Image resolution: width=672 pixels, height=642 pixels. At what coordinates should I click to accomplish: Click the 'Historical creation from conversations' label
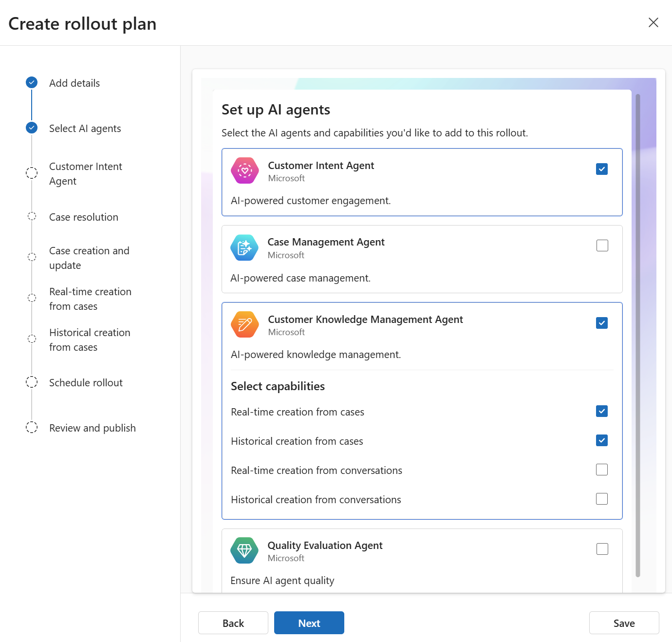coord(316,500)
